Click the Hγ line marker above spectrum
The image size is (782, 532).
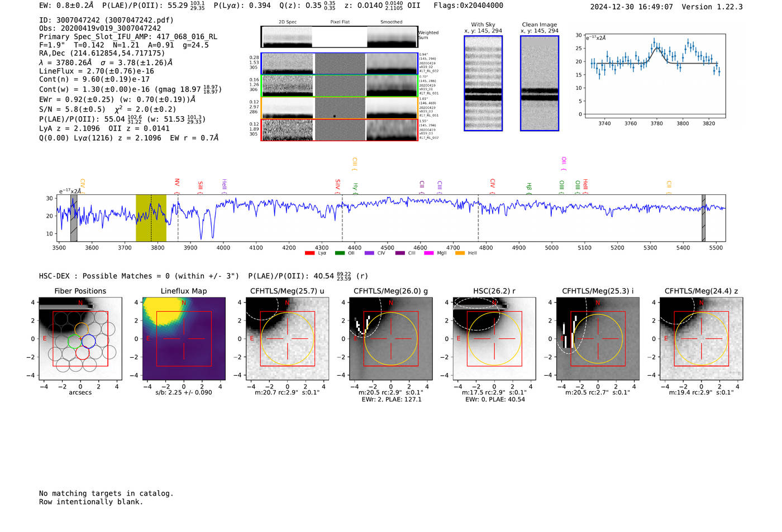coord(355,188)
